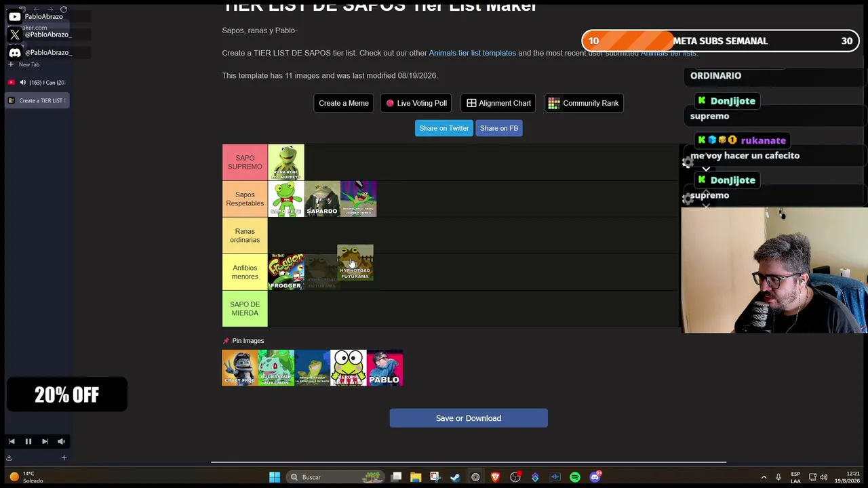868x488 pixels.
Task: Share the tier list on Twitter
Action: (444, 128)
